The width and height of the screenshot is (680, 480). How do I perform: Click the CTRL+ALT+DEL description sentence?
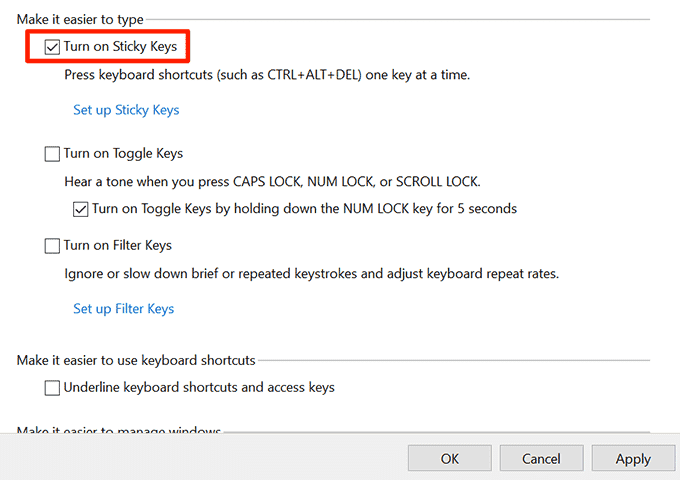pyautogui.click(x=267, y=75)
